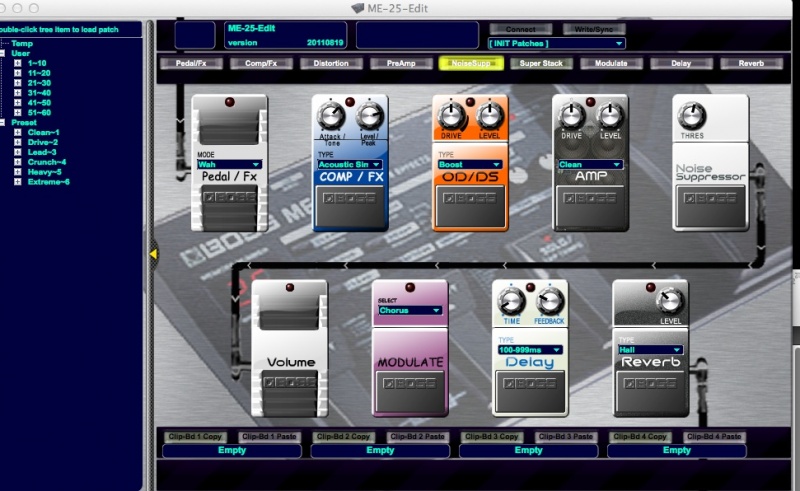The width and height of the screenshot is (800, 491).
Task: Toggle the Reverb pedal LED
Action: 651,287
